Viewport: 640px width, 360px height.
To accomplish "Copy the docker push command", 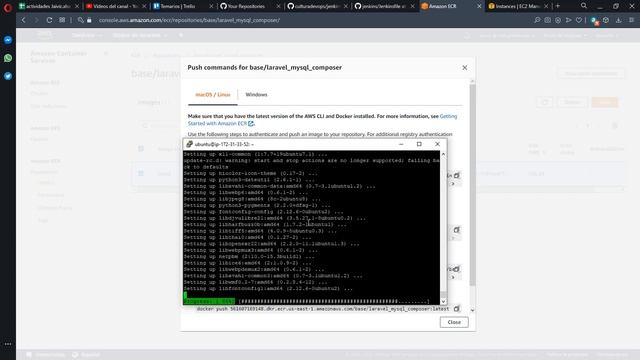I will tap(457, 309).
